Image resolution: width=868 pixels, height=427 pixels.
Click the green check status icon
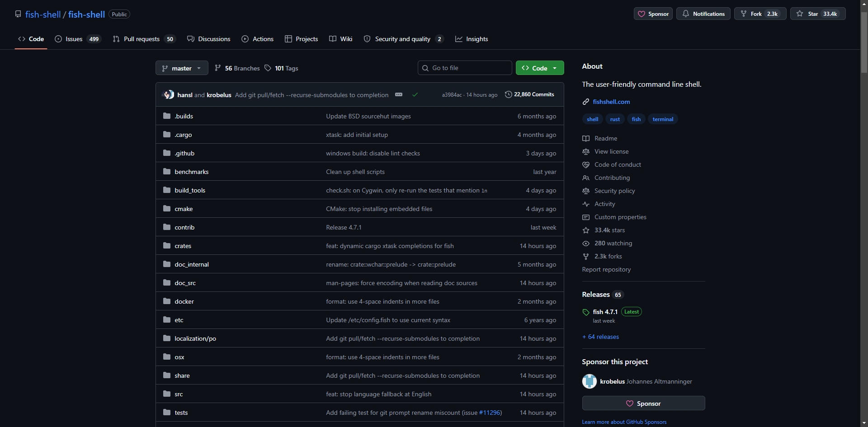[x=415, y=94]
